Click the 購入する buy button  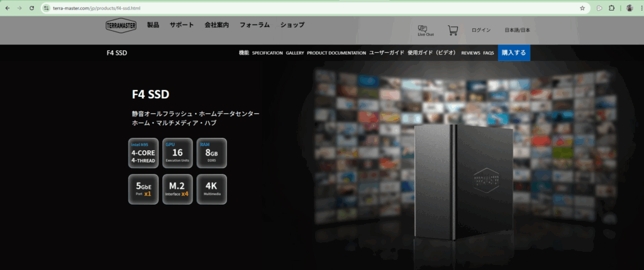point(514,53)
